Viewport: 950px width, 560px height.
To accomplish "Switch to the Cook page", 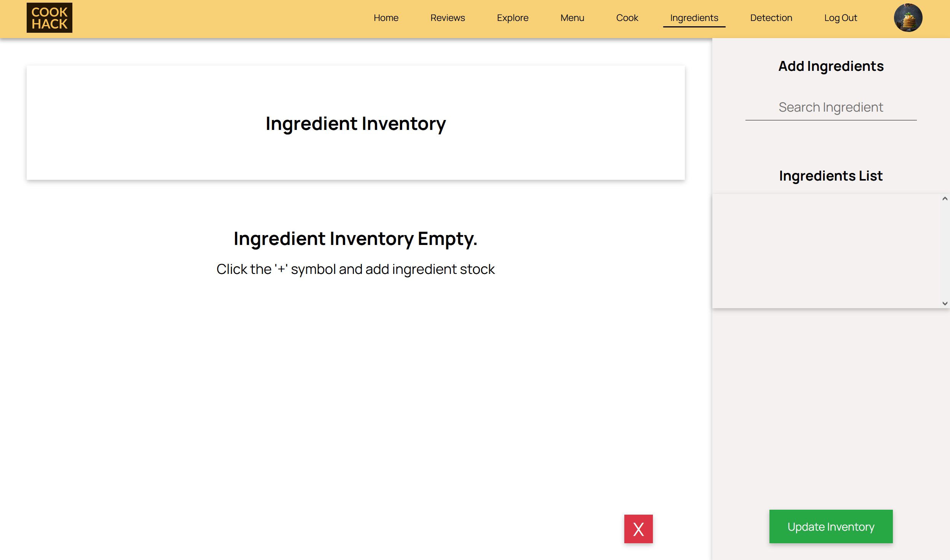I will click(627, 18).
